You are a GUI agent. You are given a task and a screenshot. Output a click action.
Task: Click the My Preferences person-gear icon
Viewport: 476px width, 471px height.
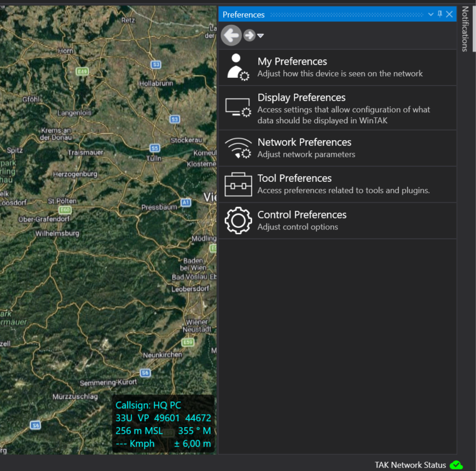pyautogui.click(x=238, y=67)
